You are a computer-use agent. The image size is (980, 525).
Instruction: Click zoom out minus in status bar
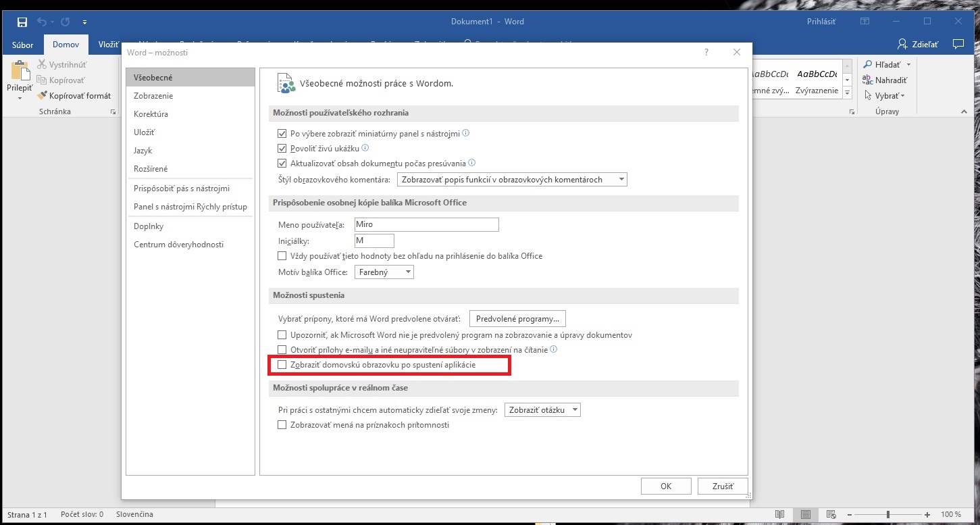click(851, 515)
